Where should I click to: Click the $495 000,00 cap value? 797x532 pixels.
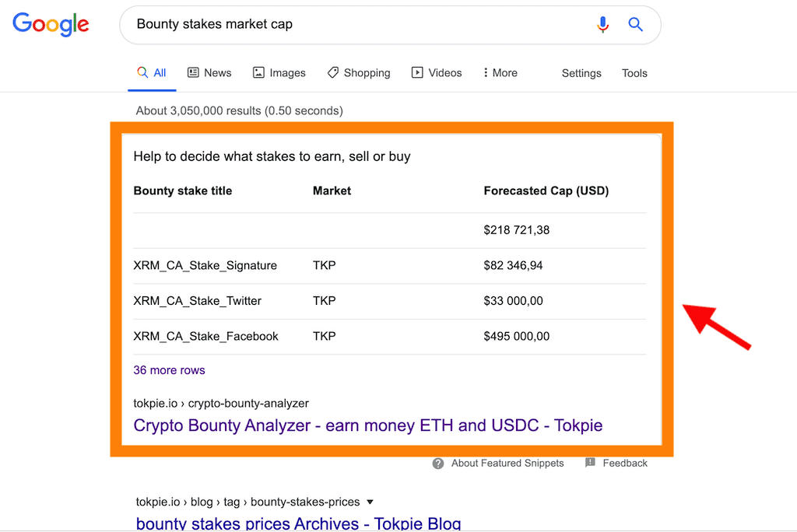pos(517,336)
